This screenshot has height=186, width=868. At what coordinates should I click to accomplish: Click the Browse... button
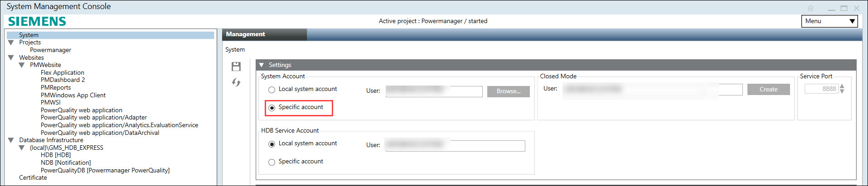508,91
